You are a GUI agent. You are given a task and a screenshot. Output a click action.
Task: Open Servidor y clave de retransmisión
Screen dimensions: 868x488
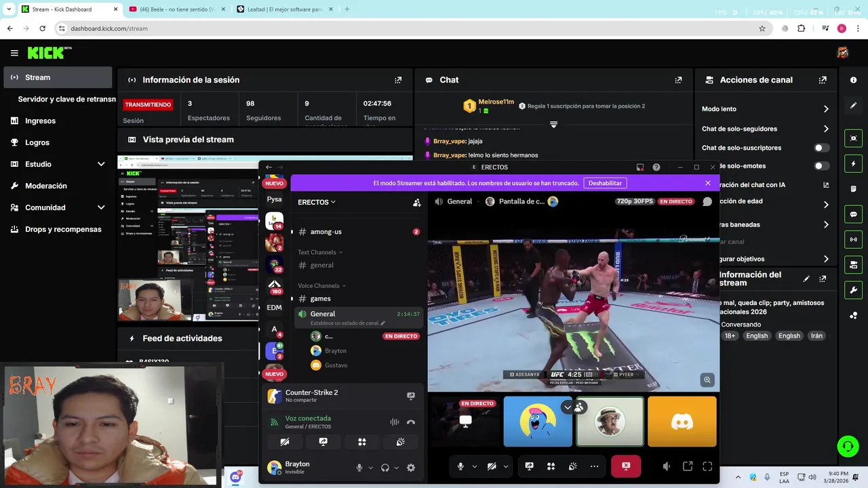point(66,99)
